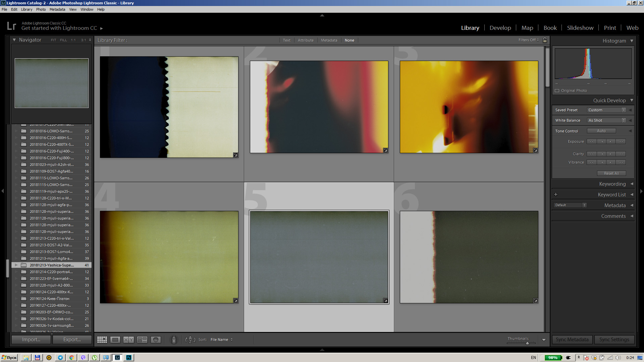Enable Attribute filter in Library Filter

point(306,40)
